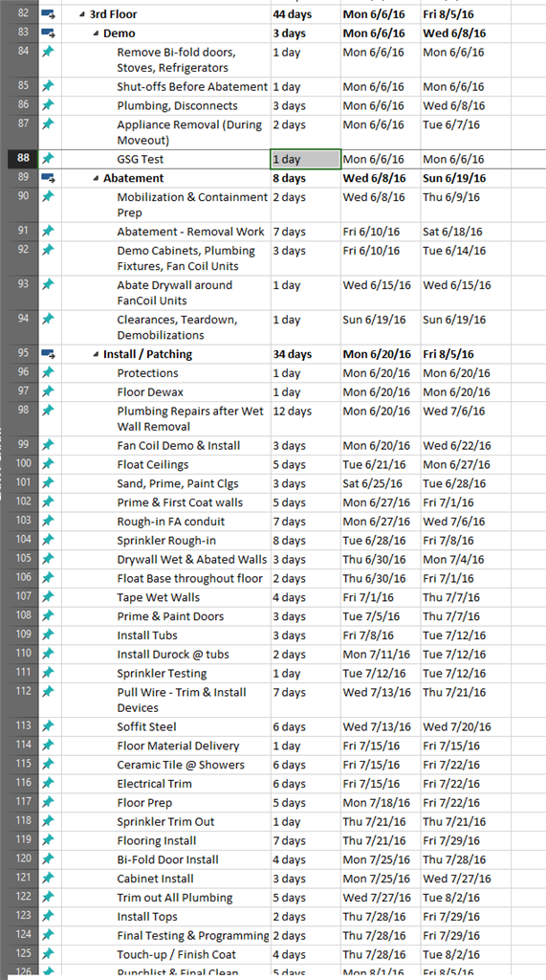Screen dimensions: 546x980
Task: Click the pin icon for Sprinkler Testing row
Action: coord(48,674)
